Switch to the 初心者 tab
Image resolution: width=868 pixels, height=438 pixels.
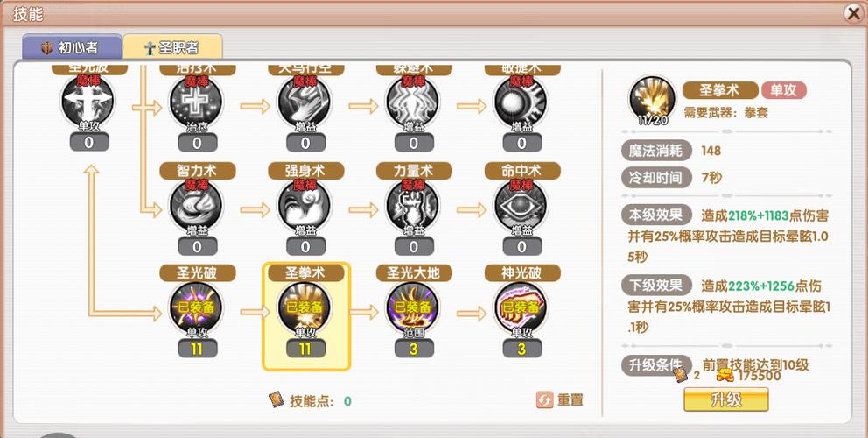tap(72, 47)
